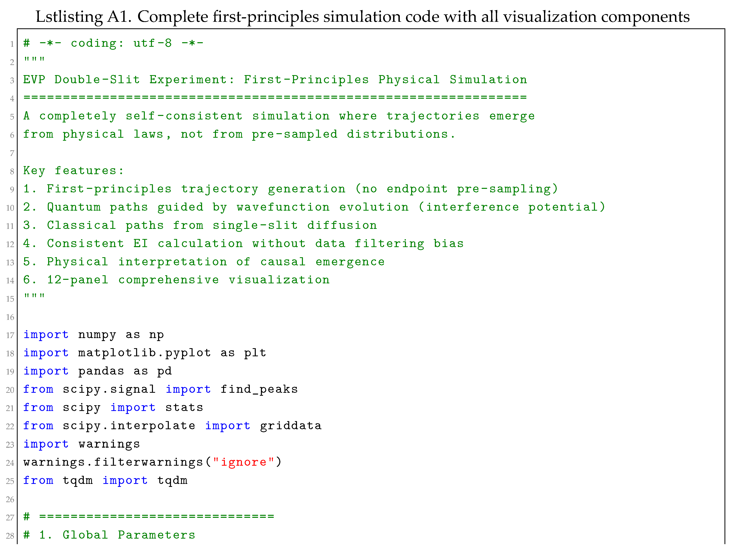Image resolution: width=736 pixels, height=560 pixels.
Task: Click the 'EVP Double-Slit Experiment' docstring title
Action: pos(275,80)
